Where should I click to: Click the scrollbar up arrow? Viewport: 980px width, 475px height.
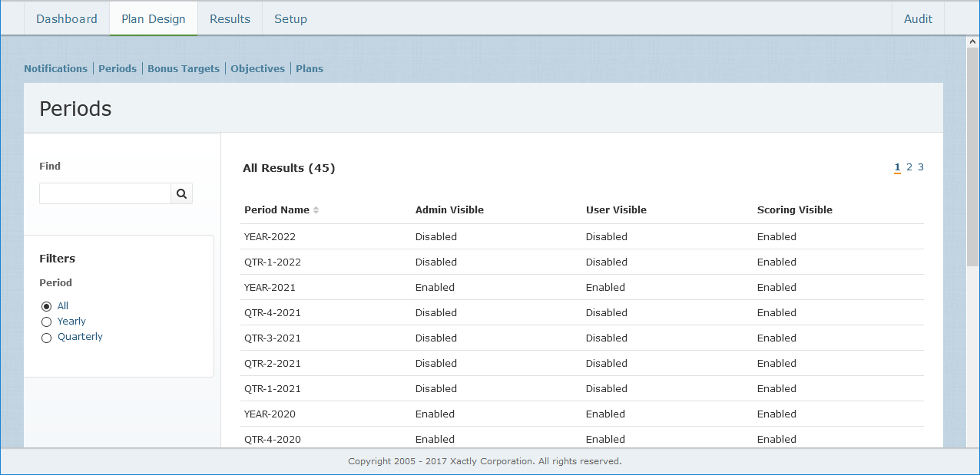pos(972,41)
